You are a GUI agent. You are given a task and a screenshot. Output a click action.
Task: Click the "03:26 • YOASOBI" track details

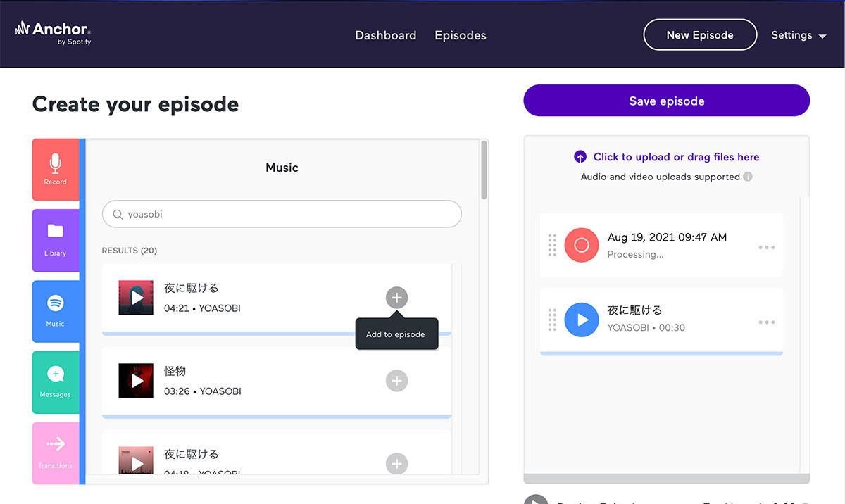[x=203, y=391]
